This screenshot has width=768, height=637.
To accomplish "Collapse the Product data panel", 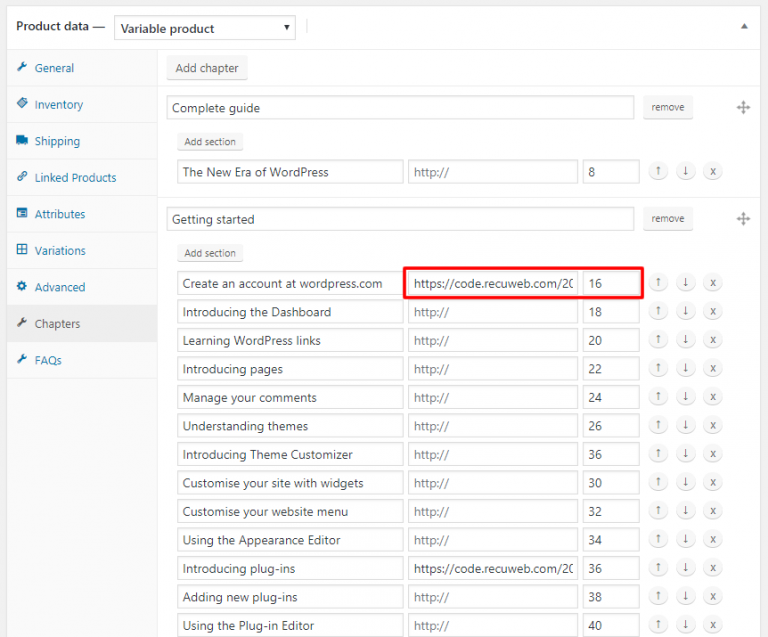I will 743,27.
